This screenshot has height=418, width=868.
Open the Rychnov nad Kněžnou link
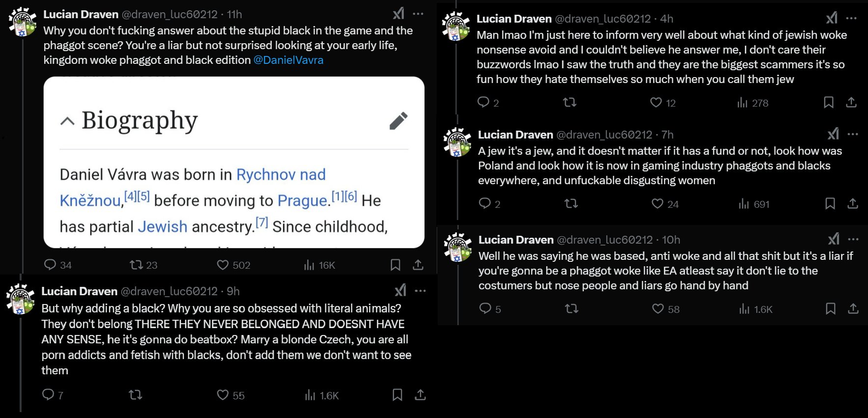193,187
